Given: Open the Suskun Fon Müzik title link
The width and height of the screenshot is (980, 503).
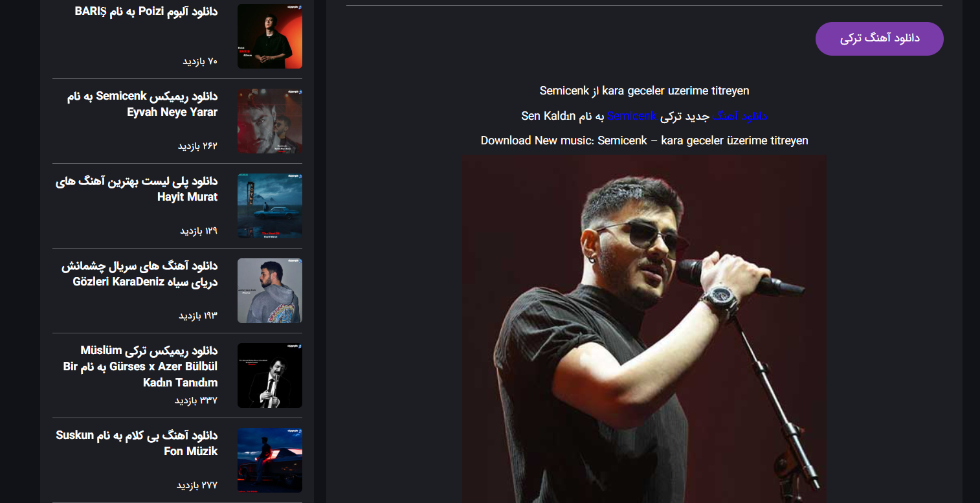Looking at the screenshot, I should pos(137,443).
